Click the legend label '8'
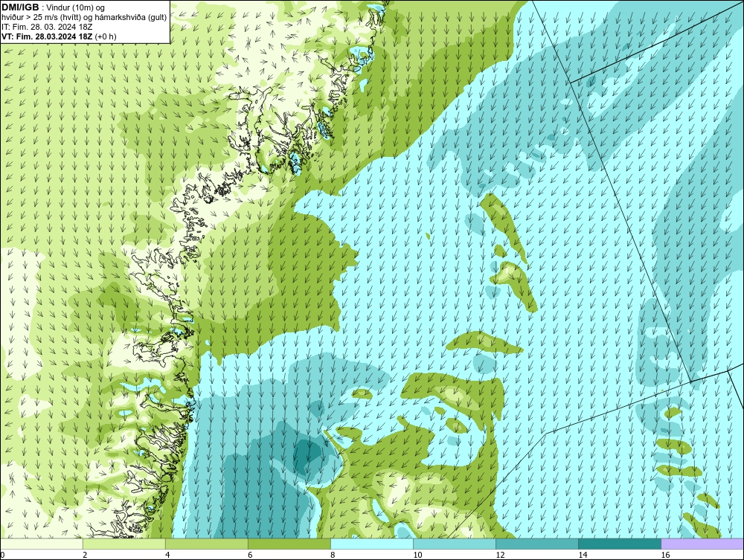Viewport: 744px width, 560px height. tap(333, 555)
